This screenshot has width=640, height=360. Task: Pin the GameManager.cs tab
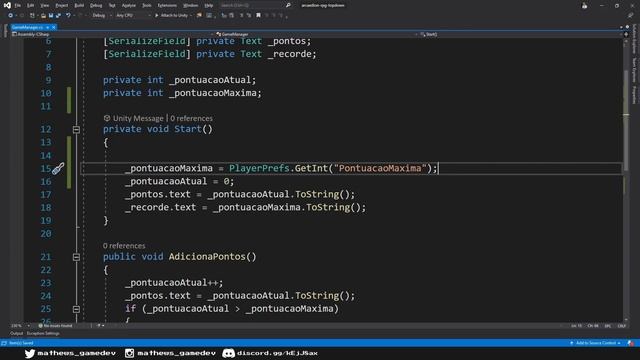[x=47, y=27]
